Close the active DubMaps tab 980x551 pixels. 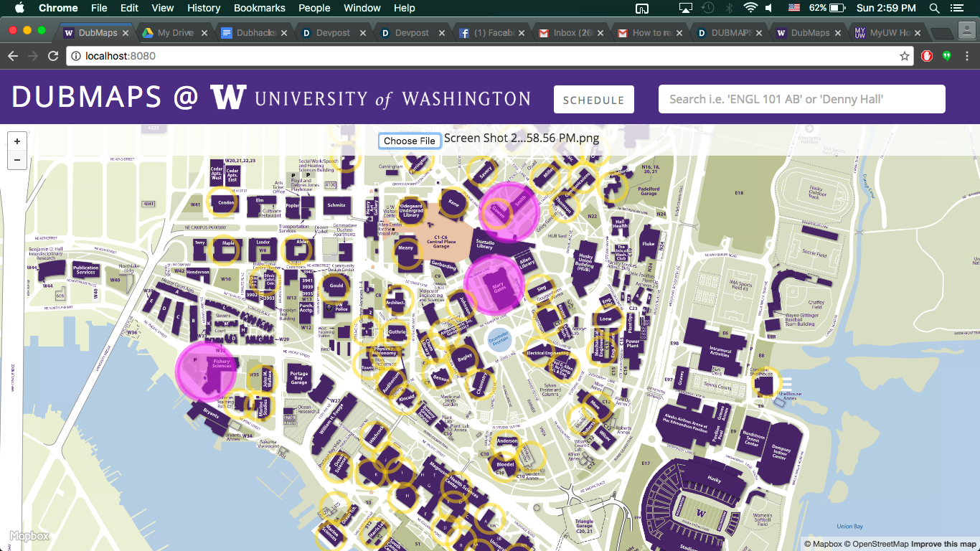(125, 33)
